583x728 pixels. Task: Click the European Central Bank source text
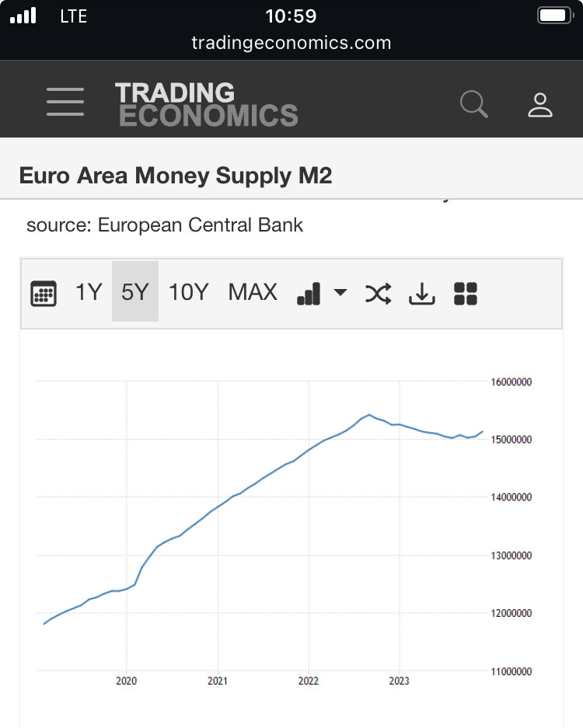(x=201, y=225)
